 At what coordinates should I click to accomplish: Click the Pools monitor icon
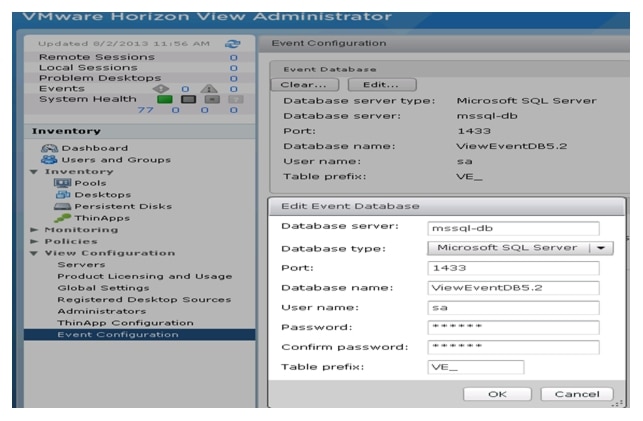(x=62, y=183)
